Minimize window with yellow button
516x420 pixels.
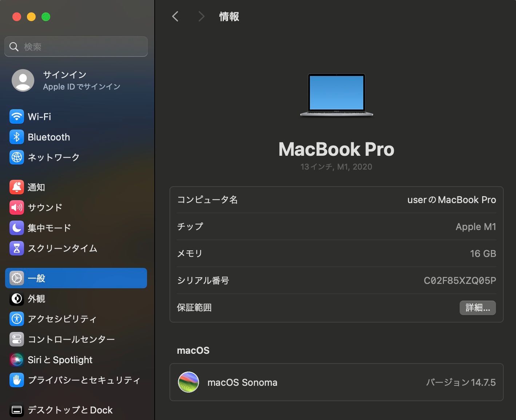(x=31, y=17)
